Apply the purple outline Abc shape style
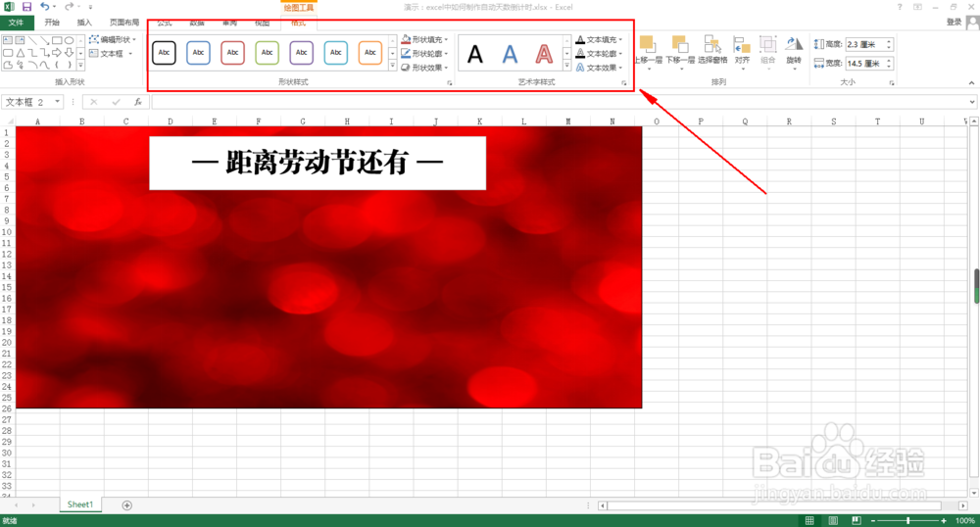 pos(301,53)
